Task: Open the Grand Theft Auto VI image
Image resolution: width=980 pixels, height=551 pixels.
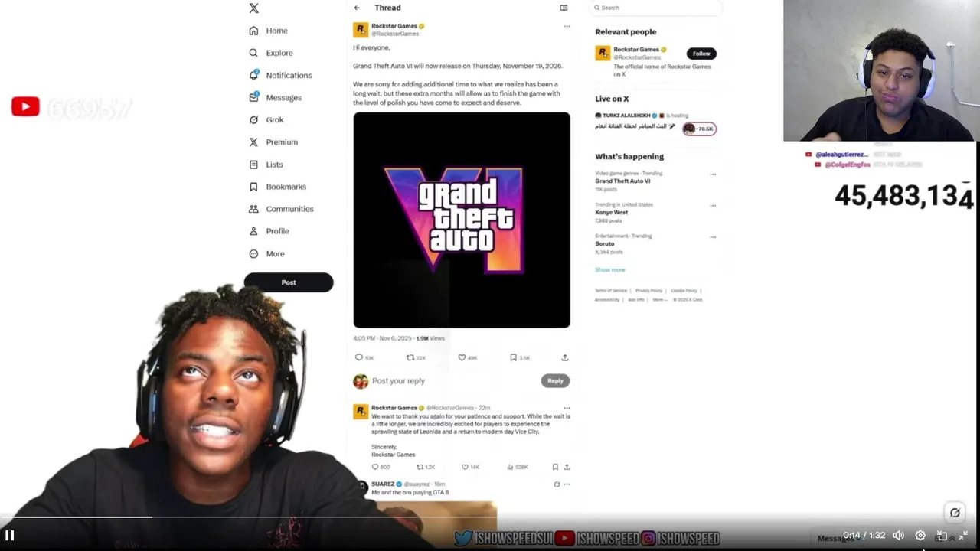Action: pos(462,220)
